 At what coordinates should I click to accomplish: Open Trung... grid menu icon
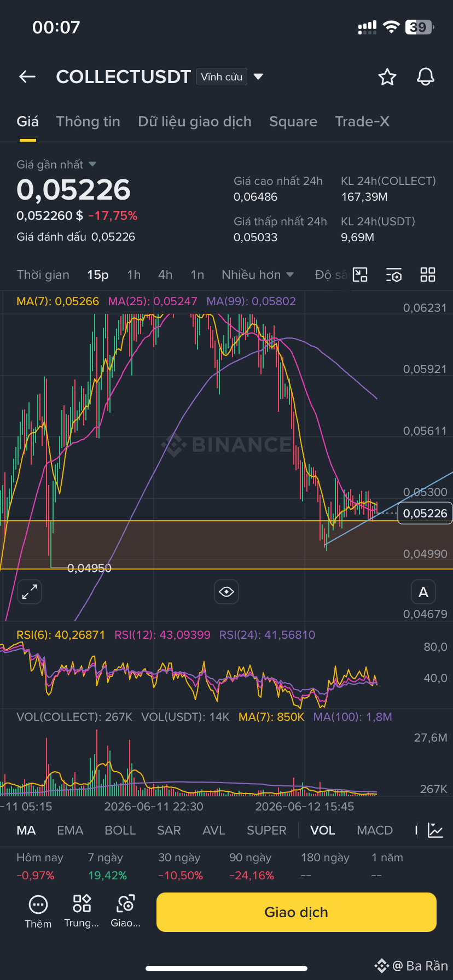82,912
